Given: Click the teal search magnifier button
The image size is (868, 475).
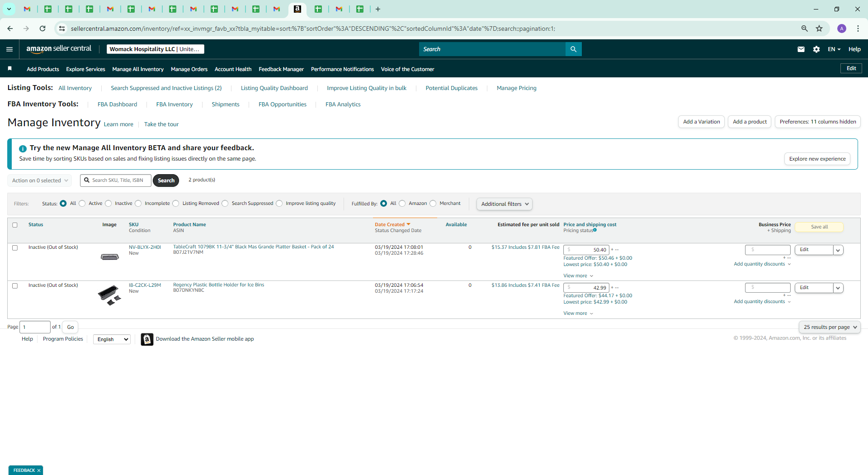Looking at the screenshot, I should pyautogui.click(x=573, y=49).
